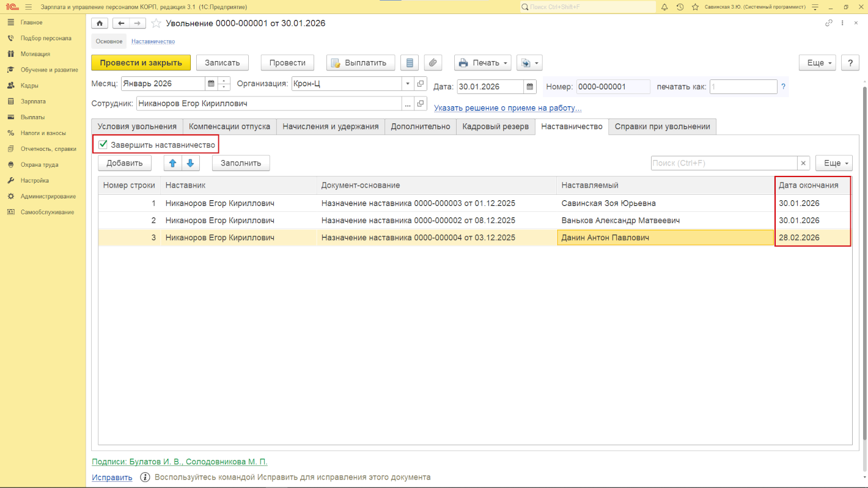Uncheck Завершить наставничество checkbox
Viewport: 868px width, 488px height.
tap(103, 145)
